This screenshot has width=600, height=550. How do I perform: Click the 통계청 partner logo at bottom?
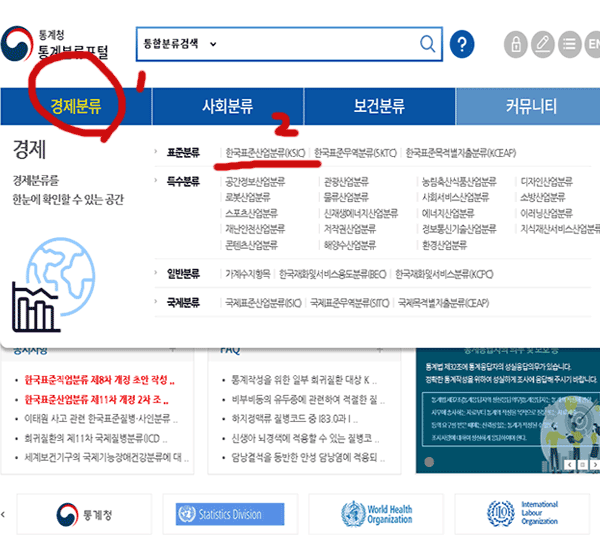coord(84,514)
